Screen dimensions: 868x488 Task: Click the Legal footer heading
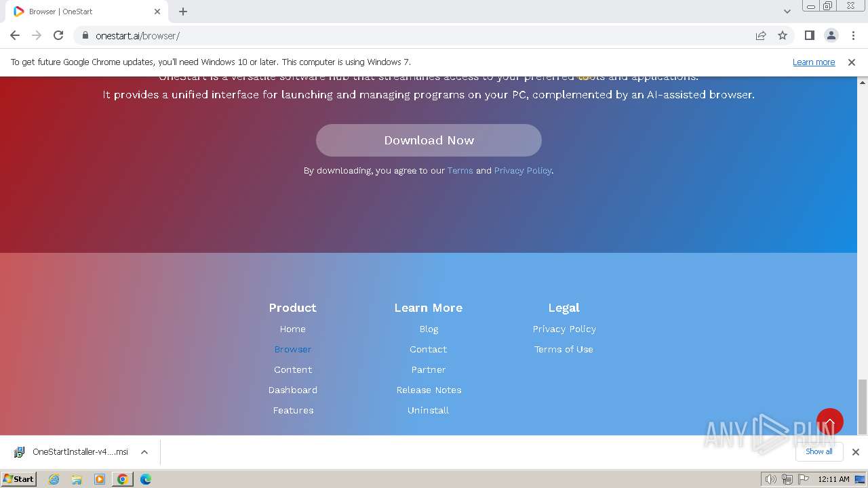(x=564, y=308)
